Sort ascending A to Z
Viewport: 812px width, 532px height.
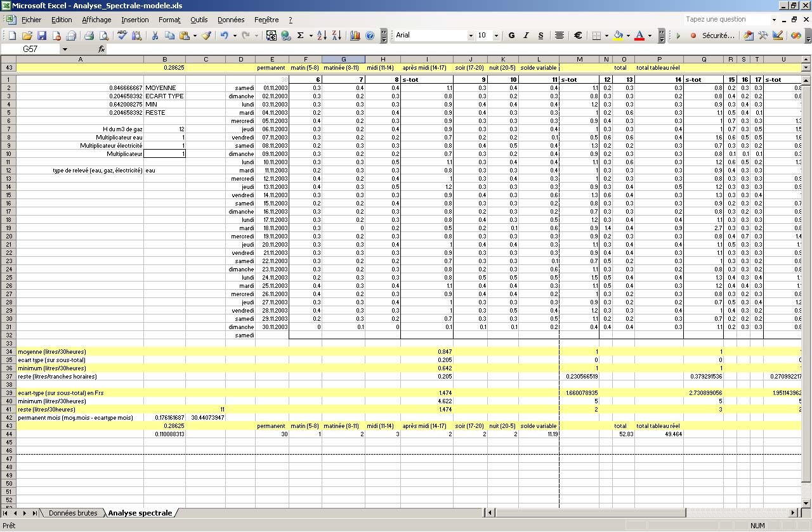322,36
